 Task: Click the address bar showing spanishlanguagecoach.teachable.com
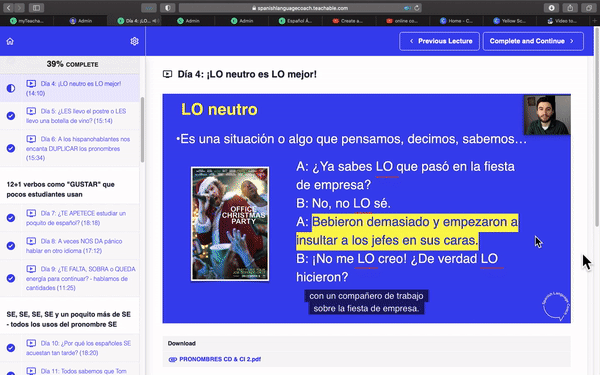[300, 8]
